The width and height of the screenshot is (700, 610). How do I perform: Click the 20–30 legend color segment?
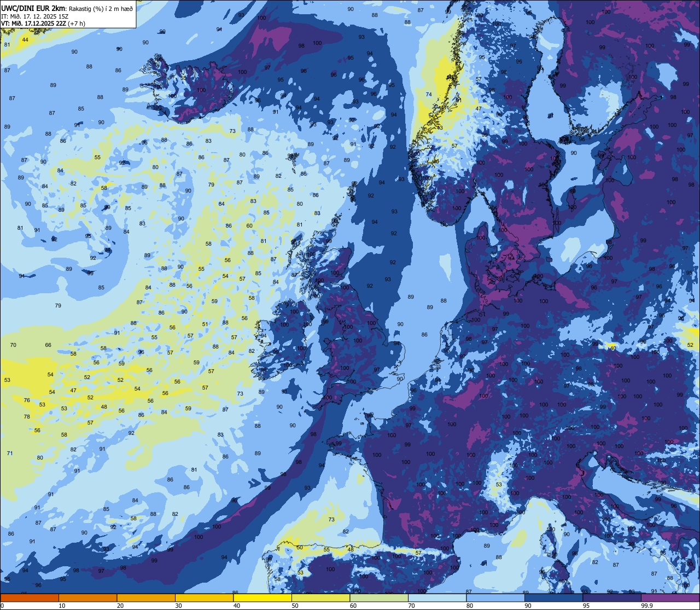click(146, 597)
